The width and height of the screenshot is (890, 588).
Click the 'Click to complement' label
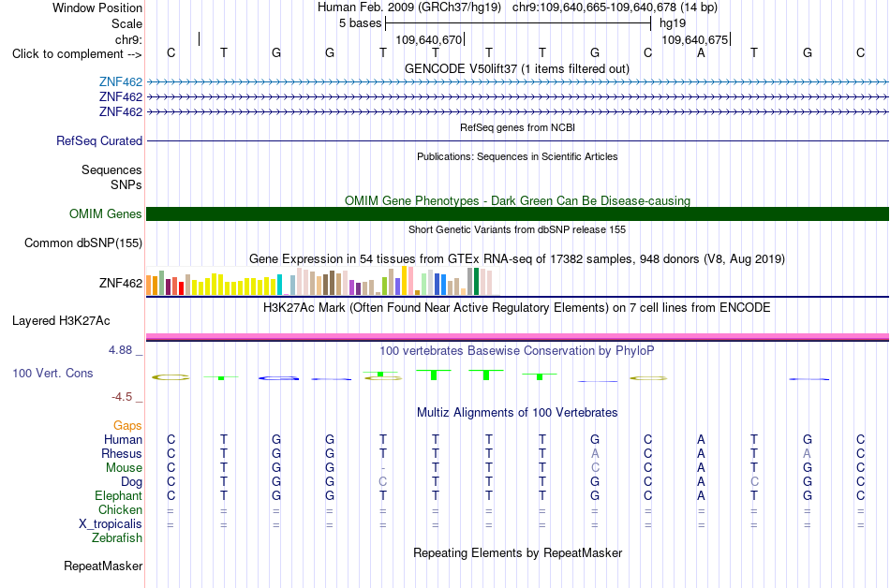tap(77, 54)
